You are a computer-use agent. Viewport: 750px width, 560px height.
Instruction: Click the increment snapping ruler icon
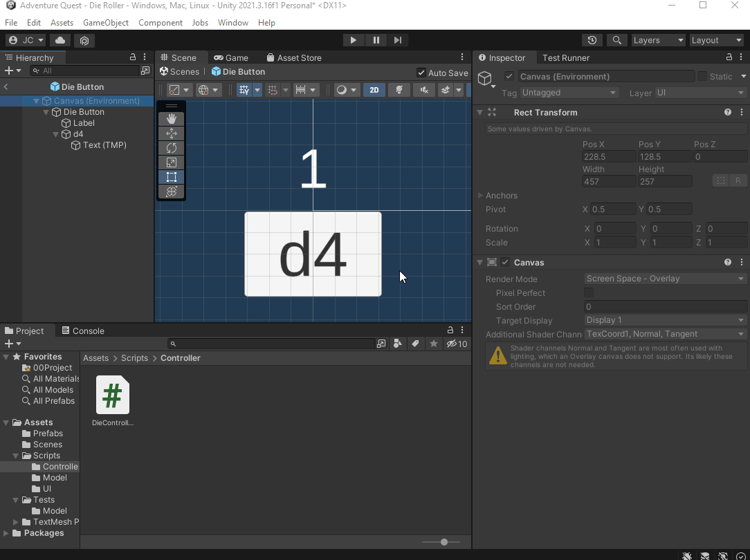click(x=300, y=90)
